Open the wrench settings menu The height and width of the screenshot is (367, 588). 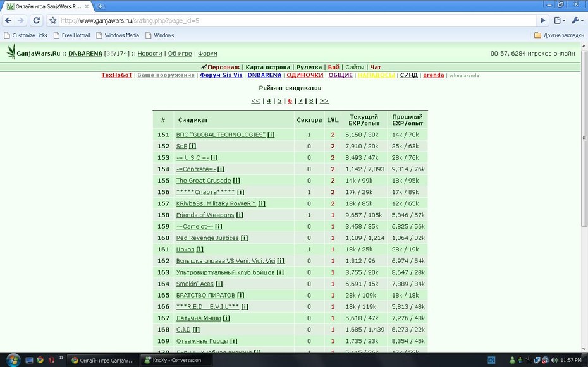[x=577, y=21]
